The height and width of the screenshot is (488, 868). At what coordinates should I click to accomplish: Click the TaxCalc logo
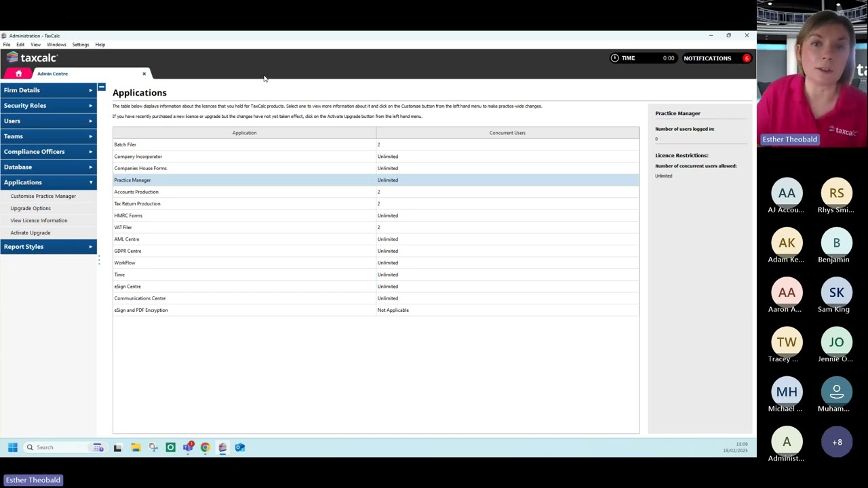[32, 58]
